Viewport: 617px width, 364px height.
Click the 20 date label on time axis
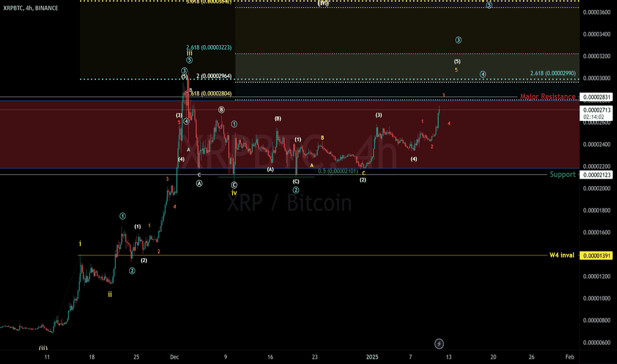(x=493, y=357)
